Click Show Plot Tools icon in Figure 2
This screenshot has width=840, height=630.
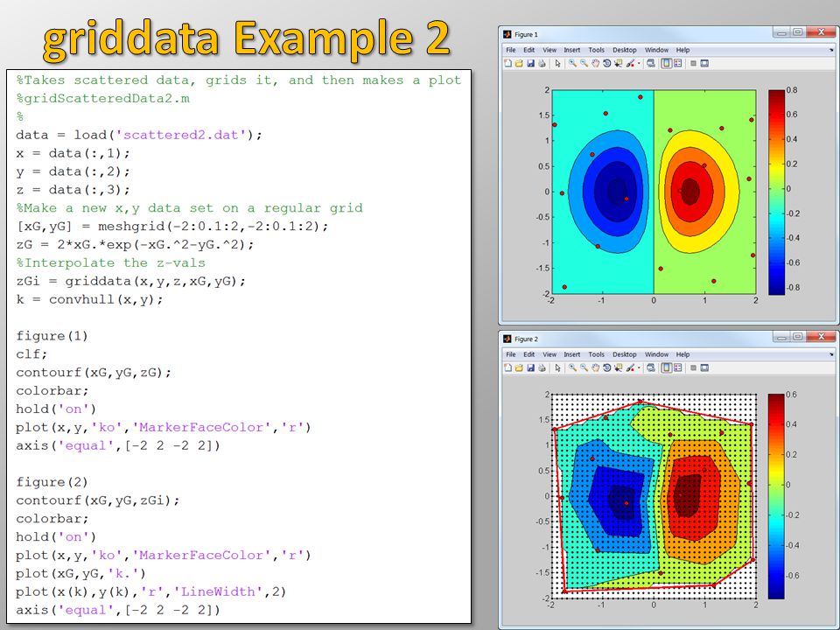click(x=704, y=368)
